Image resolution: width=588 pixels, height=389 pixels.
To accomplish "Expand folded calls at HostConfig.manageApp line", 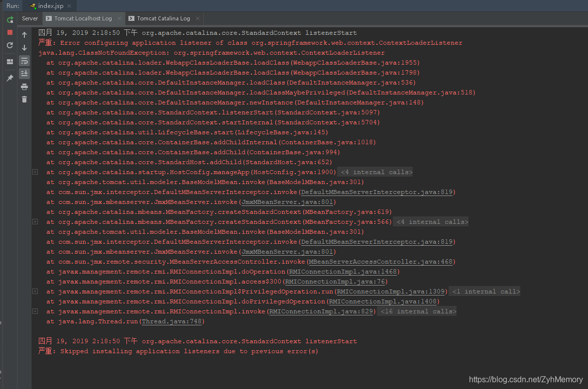I will [x=35, y=172].
